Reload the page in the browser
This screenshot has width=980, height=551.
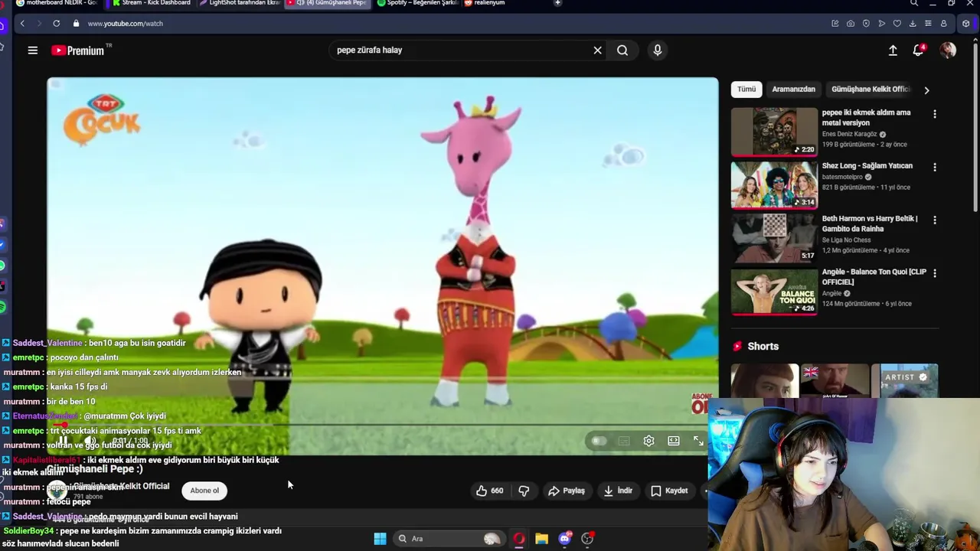[56, 24]
